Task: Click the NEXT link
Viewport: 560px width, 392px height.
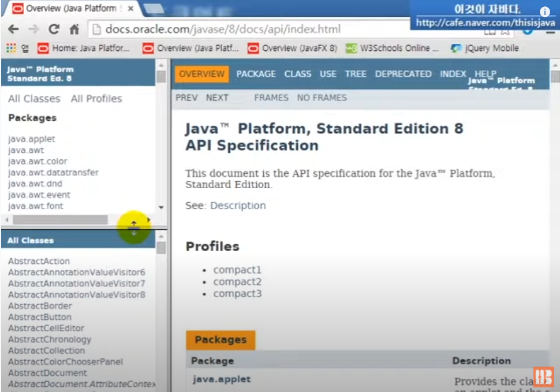Action: point(217,98)
